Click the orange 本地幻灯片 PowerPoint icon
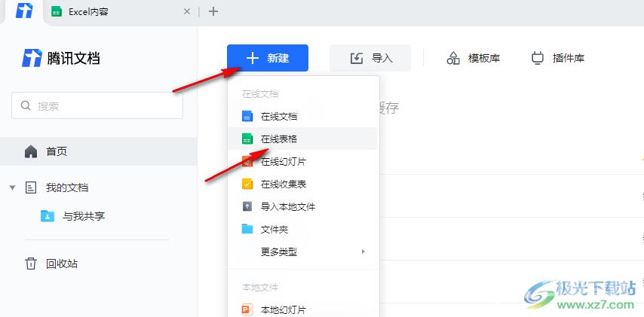644x317 pixels. coord(247,310)
